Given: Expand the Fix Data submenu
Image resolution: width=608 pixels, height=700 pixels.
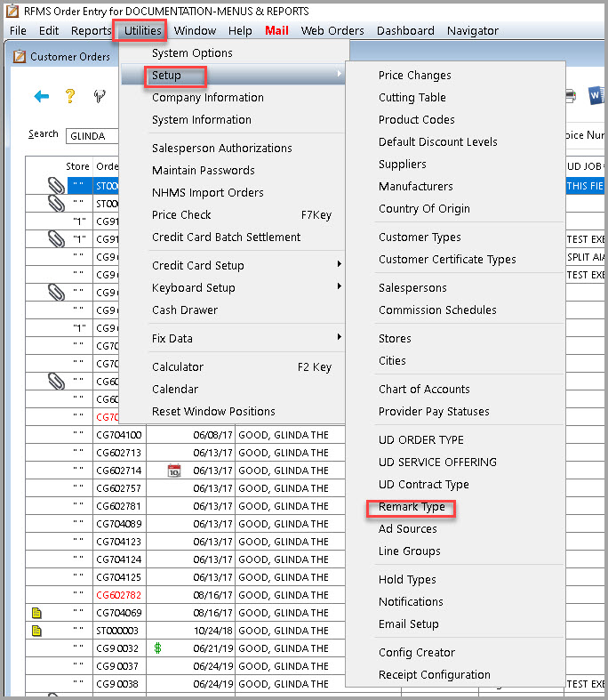Looking at the screenshot, I should pyautogui.click(x=232, y=338).
